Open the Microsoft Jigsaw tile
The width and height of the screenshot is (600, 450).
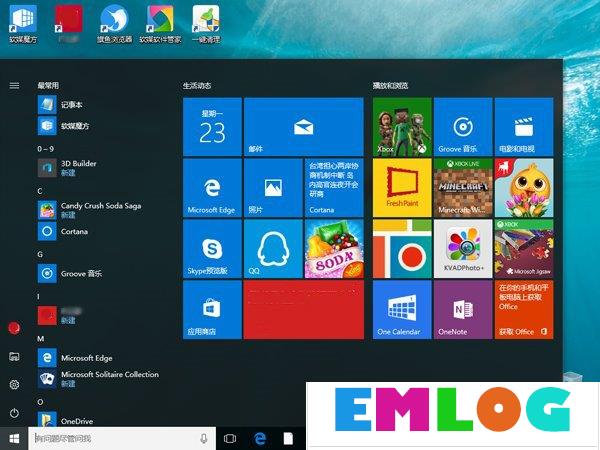pyautogui.click(x=524, y=249)
